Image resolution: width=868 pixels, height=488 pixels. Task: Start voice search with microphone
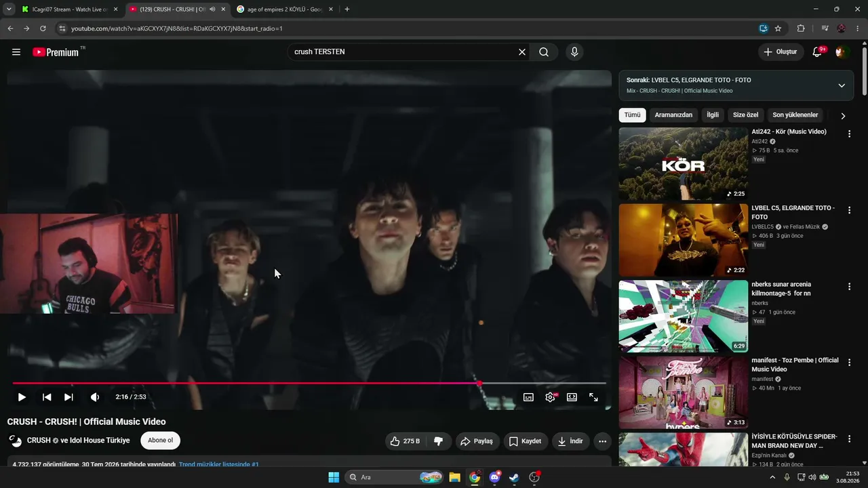(574, 52)
